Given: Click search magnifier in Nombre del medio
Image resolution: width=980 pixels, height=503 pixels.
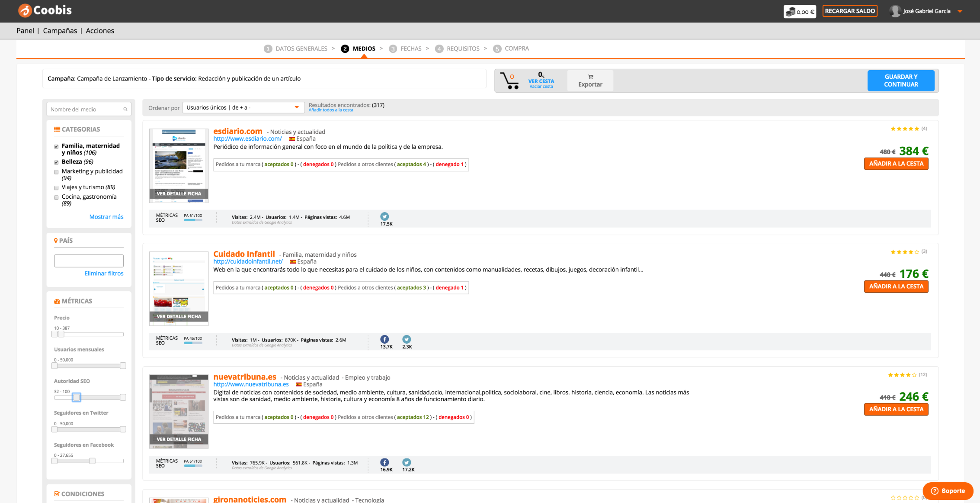Looking at the screenshot, I should [125, 110].
